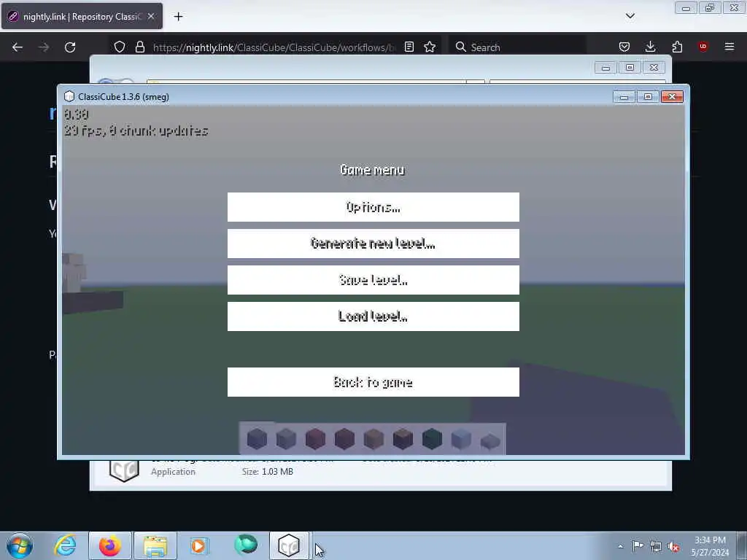Open the Windows Start menu orb

pos(20,545)
